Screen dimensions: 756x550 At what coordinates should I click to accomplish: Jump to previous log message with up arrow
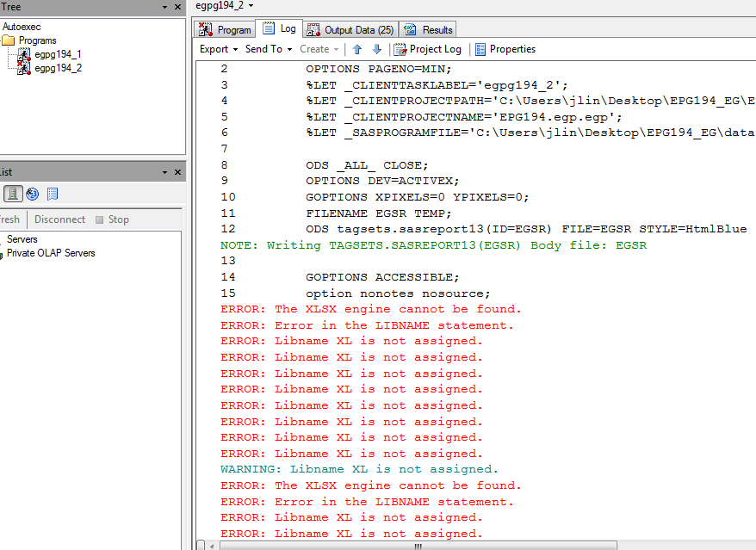(x=357, y=49)
